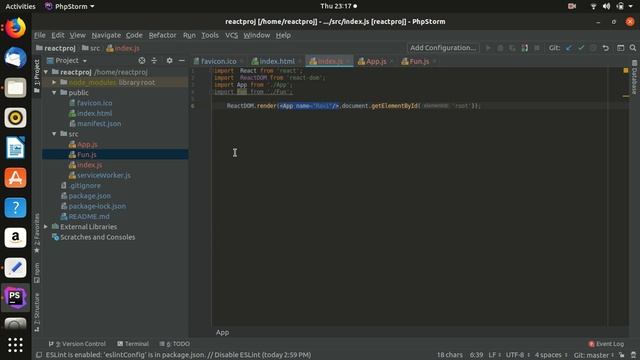Click the Git revert icon
Image resolution: width=640 pixels, height=360 pixels.
pyautogui.click(x=606, y=48)
